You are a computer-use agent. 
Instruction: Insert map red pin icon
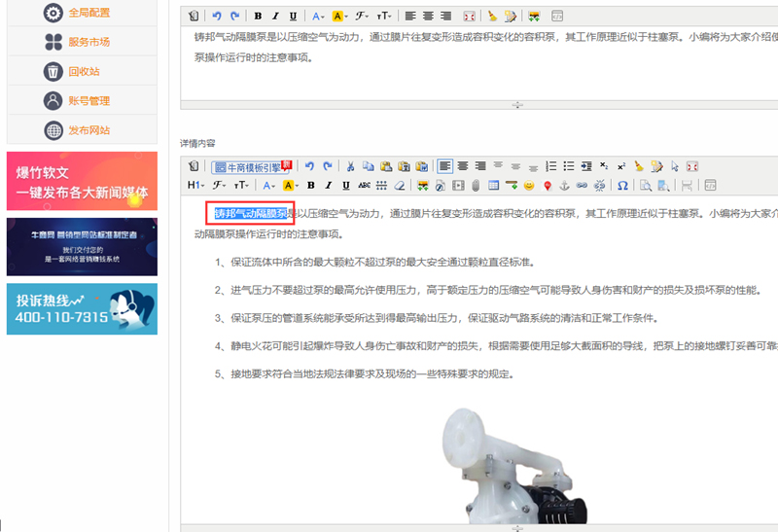pyautogui.click(x=547, y=185)
